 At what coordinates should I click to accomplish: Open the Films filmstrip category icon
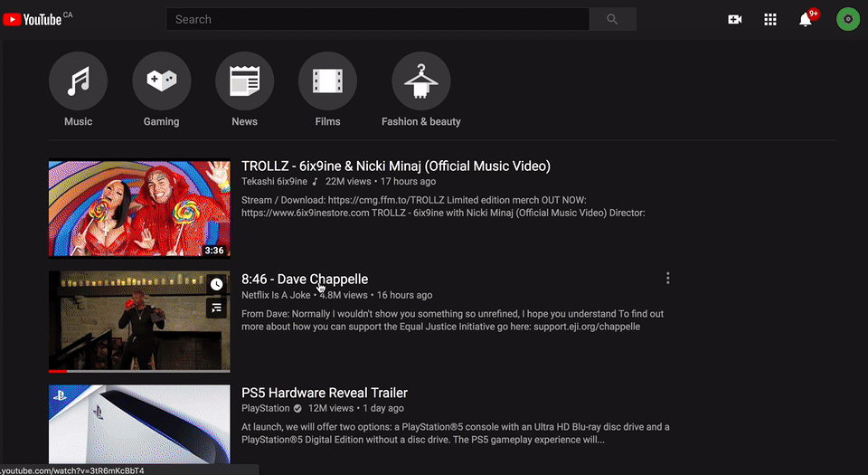[x=327, y=81]
